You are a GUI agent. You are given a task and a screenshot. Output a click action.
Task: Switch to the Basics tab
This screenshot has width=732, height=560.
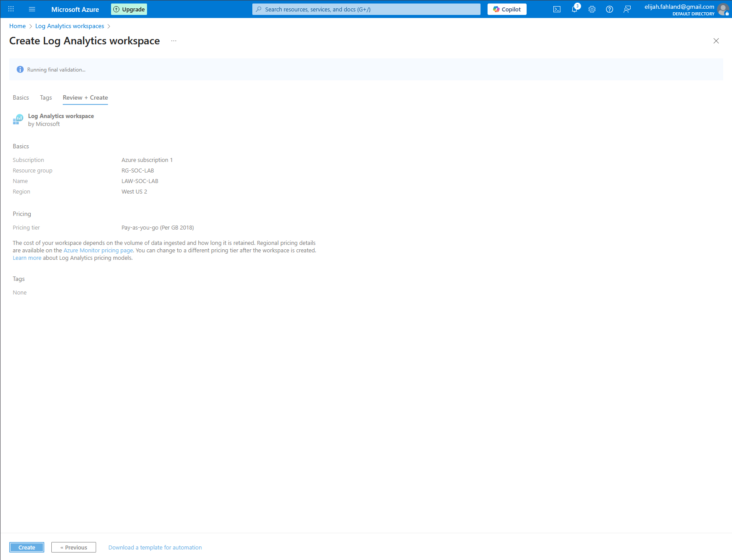click(x=21, y=97)
